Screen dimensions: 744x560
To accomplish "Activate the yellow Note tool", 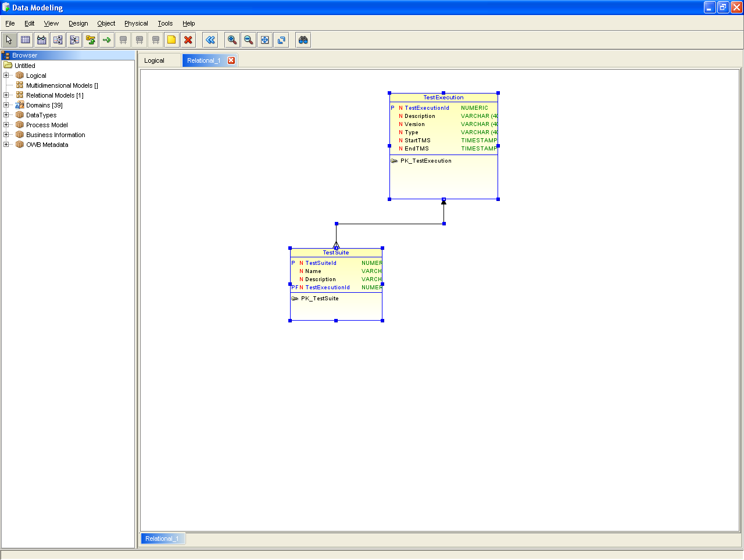I will pos(171,40).
